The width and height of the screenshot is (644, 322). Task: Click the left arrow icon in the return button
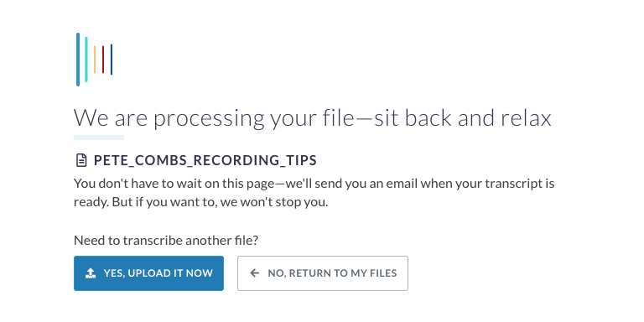[x=255, y=273]
